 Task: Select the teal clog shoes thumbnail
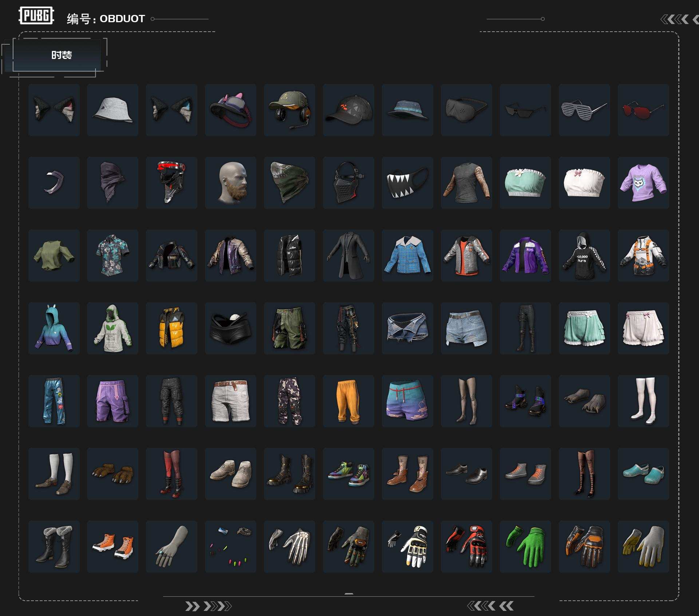pos(643,474)
